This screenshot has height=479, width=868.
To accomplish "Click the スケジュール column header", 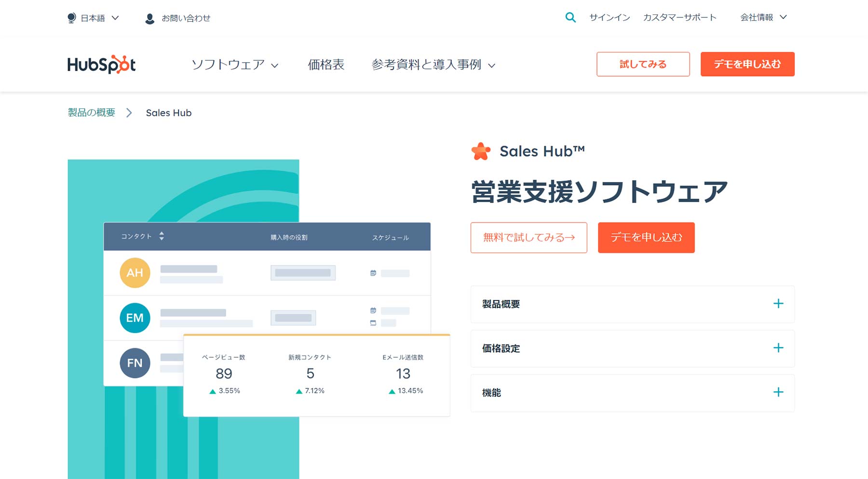I will [x=391, y=237].
